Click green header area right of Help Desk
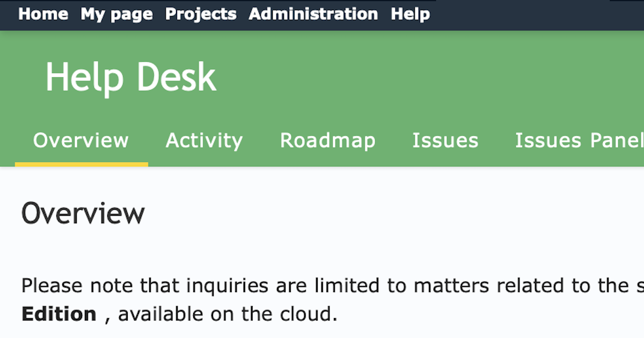Viewport: 644px width, 338px height. point(429,78)
